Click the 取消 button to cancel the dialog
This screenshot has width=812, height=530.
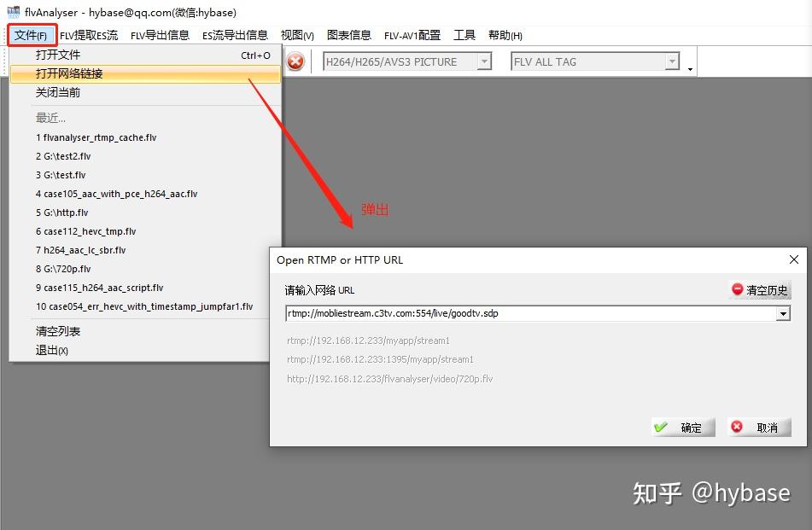[758, 427]
